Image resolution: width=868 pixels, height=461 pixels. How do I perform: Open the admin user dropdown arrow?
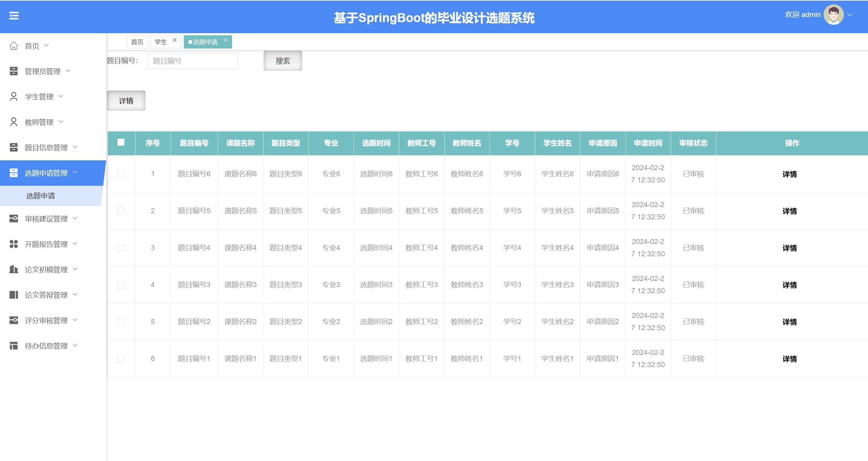[850, 15]
